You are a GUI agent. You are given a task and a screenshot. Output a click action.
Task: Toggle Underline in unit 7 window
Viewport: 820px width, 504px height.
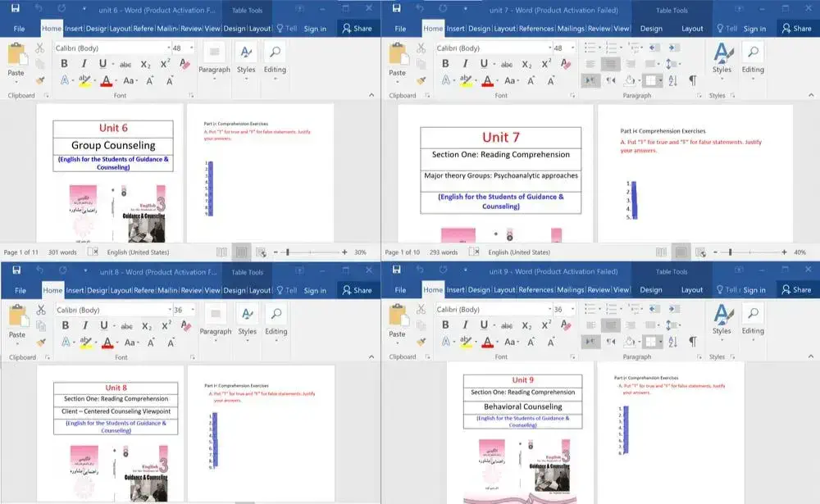click(x=484, y=64)
